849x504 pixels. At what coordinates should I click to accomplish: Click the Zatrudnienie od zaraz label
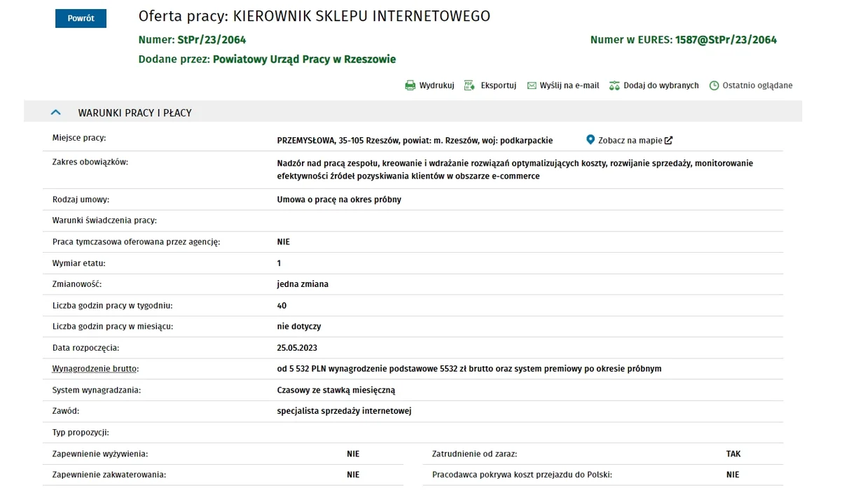click(x=475, y=454)
